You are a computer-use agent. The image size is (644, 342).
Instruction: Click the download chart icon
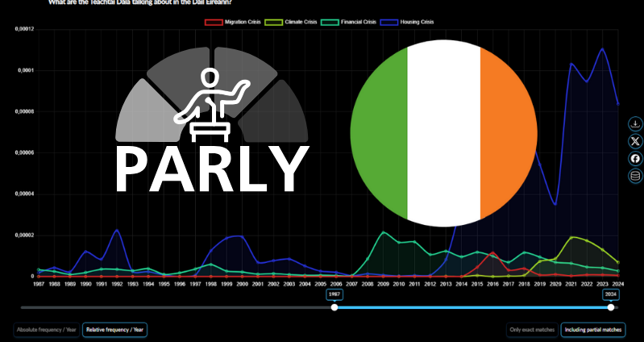pyautogui.click(x=635, y=123)
